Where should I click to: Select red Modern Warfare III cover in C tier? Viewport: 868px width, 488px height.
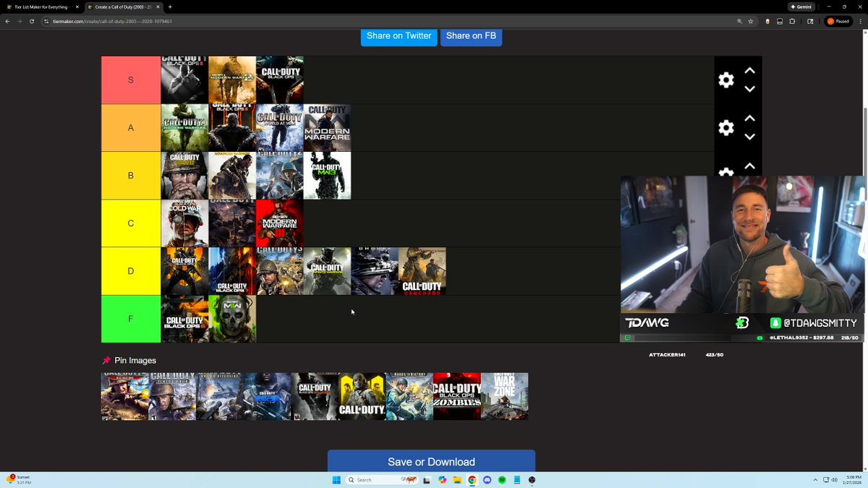click(x=280, y=223)
